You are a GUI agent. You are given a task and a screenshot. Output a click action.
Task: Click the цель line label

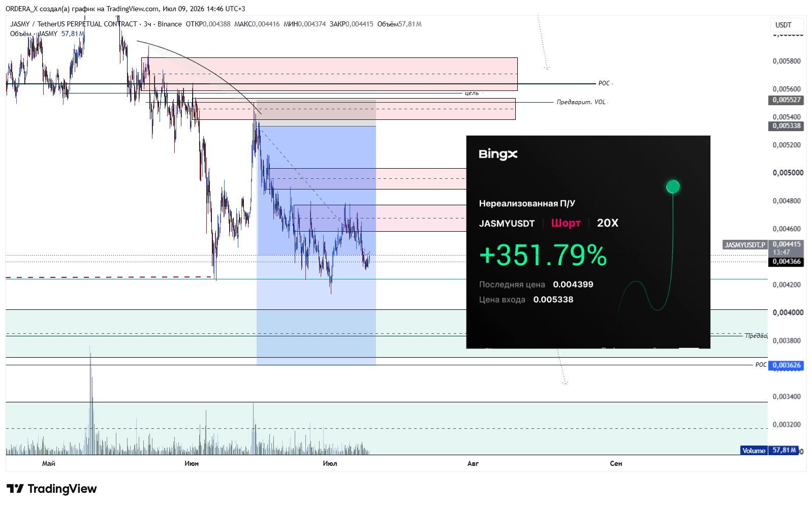point(472,93)
